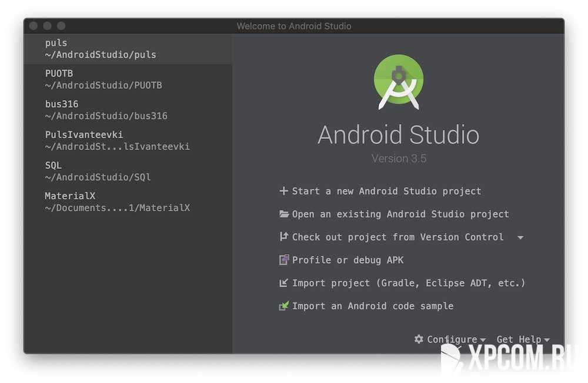588x383 pixels.
Task: Select Import project (Gradle, Eclipse ADT, etc.)
Action: [408, 283]
